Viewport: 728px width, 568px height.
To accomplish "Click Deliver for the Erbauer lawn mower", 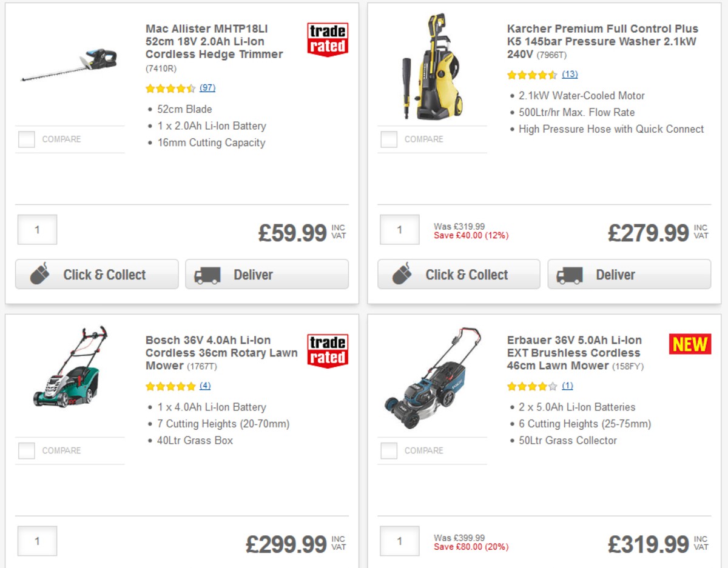I will pos(628,565).
